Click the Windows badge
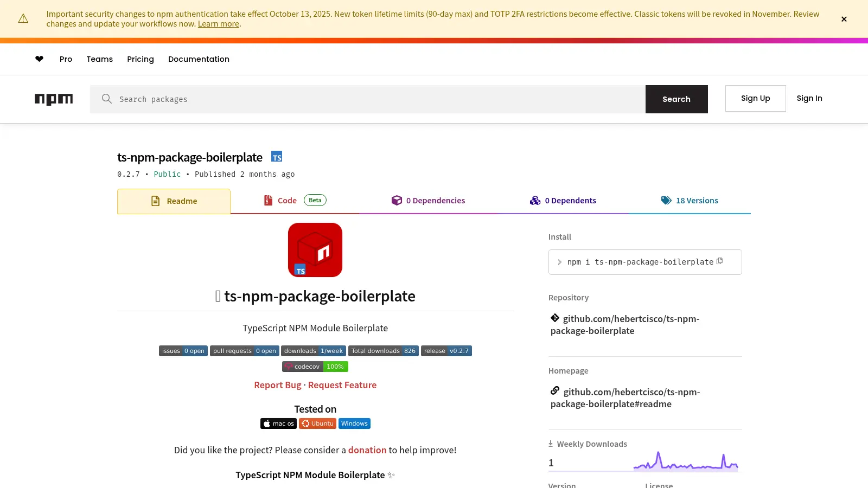 click(354, 423)
